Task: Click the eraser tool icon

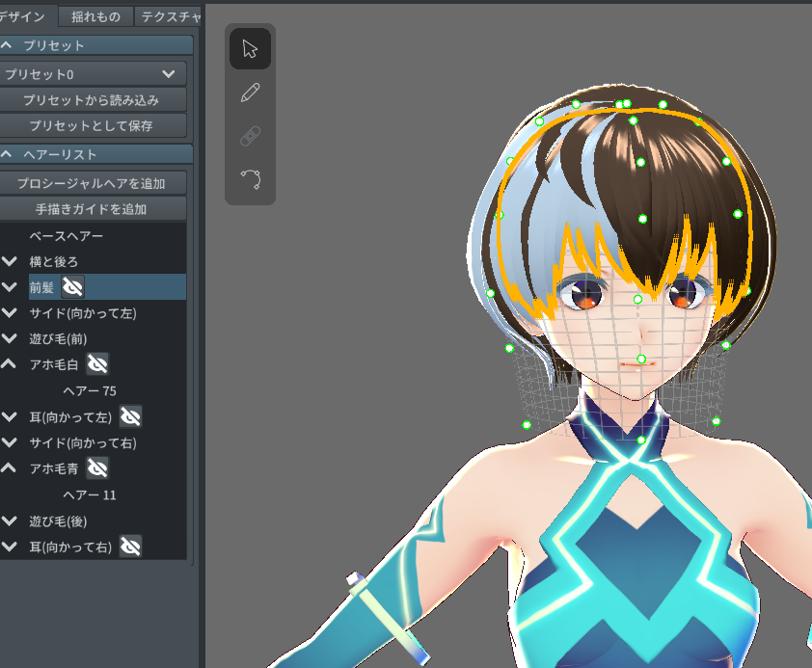Action: (x=250, y=136)
